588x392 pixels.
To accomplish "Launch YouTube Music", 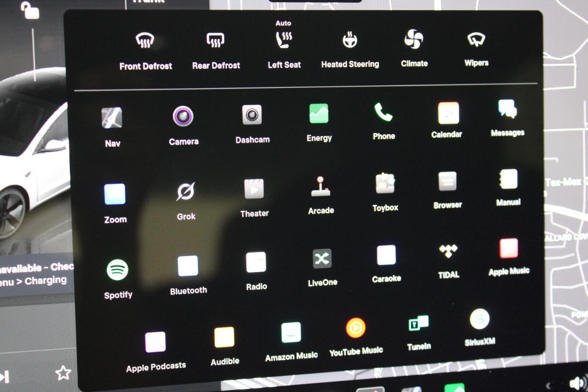I will pos(356,328).
